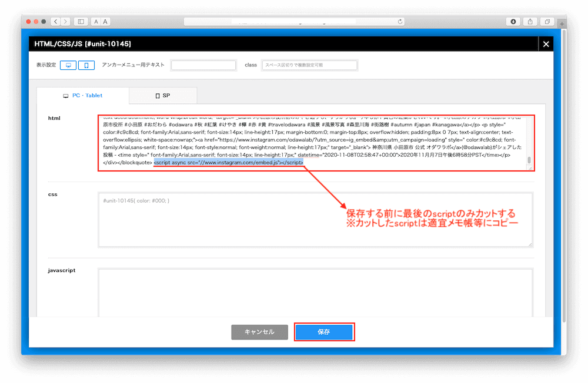The height and width of the screenshot is (383, 588).
Task: Click the blue 保存 button
Action: (x=324, y=332)
